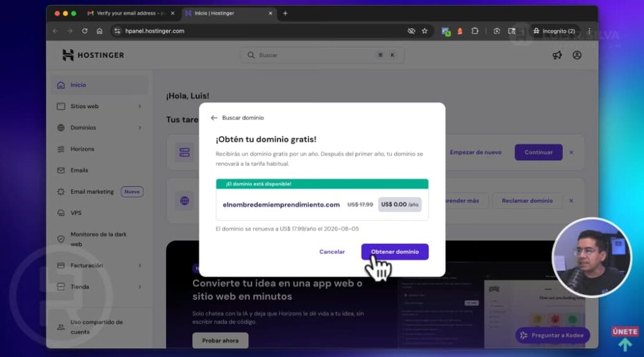
Task: Click the Incognito (2) indicator
Action: coord(554,31)
